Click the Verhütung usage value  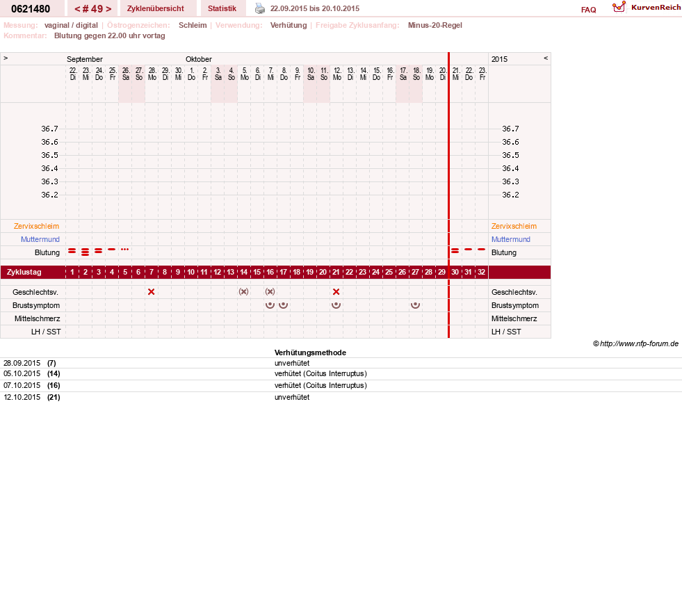point(289,25)
